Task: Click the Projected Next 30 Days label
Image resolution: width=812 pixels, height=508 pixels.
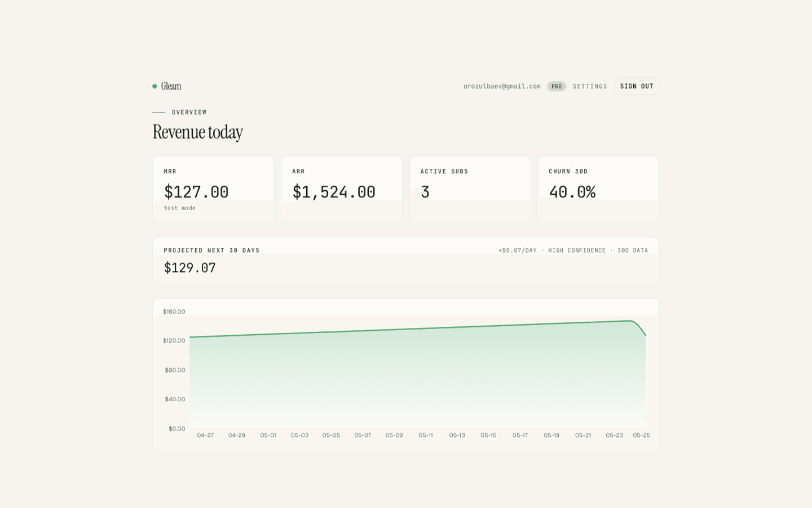Action: click(x=211, y=251)
